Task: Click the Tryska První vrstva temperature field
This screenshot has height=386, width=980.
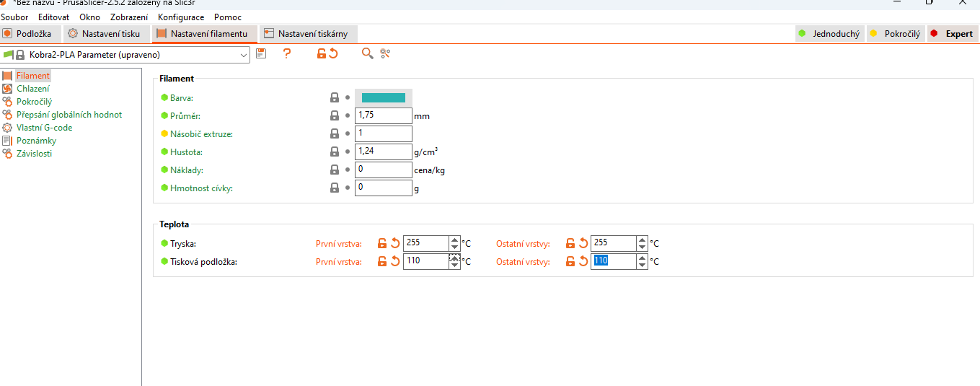Action: coord(426,243)
